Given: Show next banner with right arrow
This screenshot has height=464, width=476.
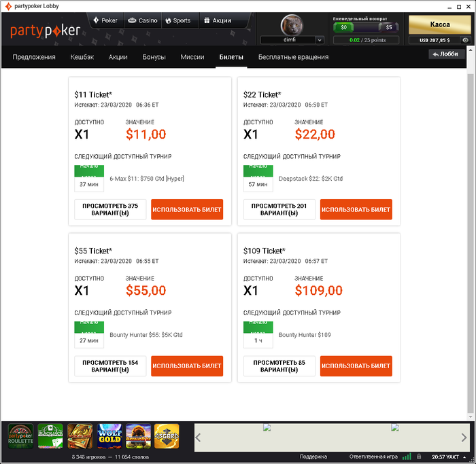Looking at the screenshot, I should click(x=464, y=438).
